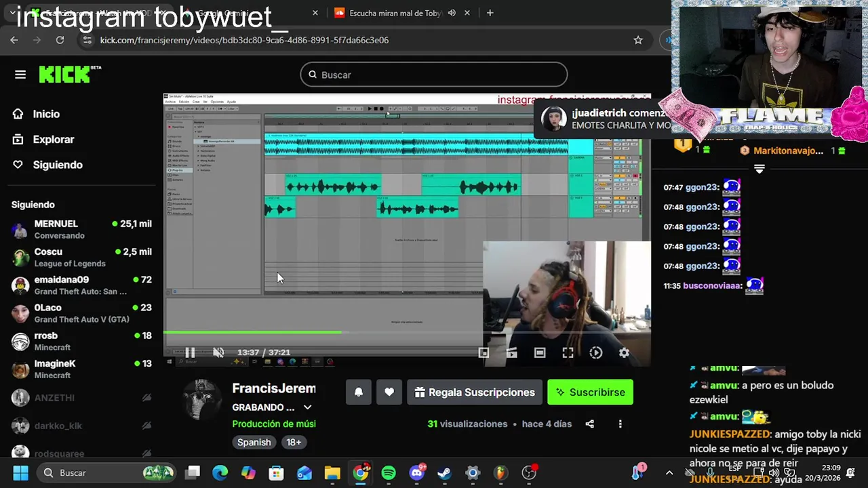The image size is (868, 488).
Task: Open Microsoft Store from taskbar
Action: pos(276,472)
